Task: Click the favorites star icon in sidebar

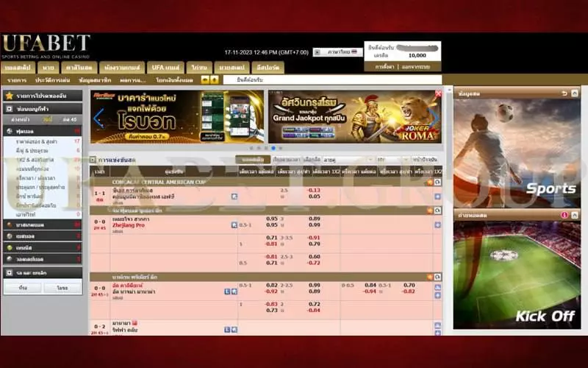Action: click(9, 96)
